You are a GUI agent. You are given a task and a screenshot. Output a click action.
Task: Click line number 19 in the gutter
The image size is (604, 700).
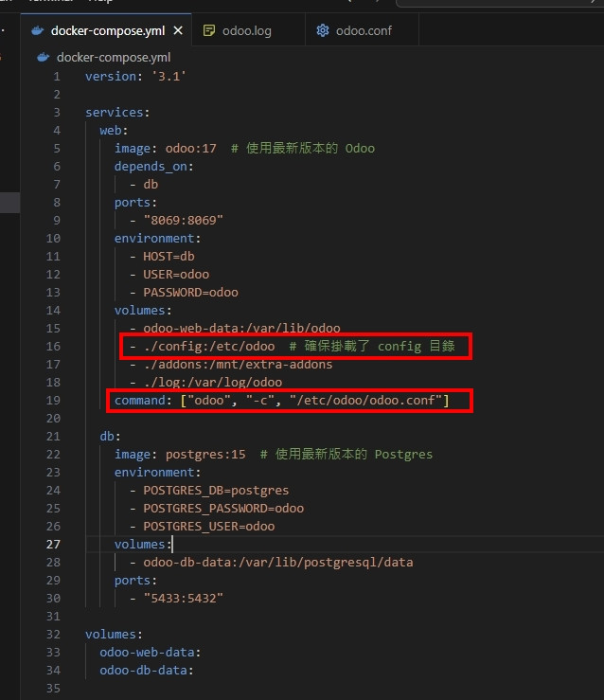point(53,401)
